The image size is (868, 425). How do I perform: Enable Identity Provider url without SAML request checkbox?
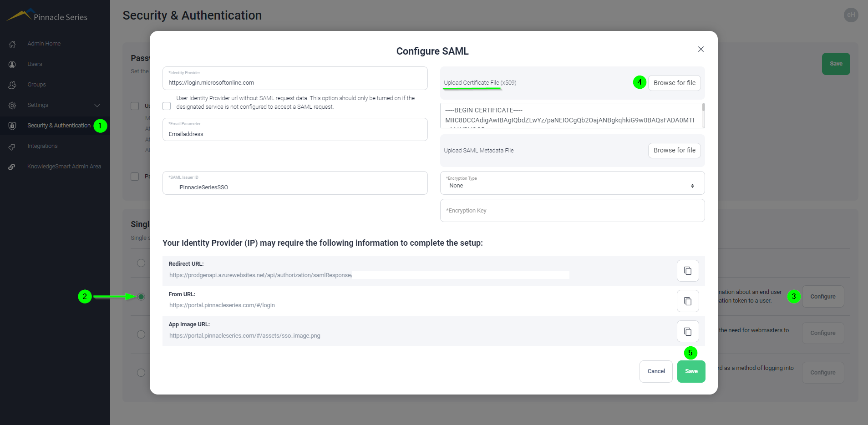tap(167, 106)
